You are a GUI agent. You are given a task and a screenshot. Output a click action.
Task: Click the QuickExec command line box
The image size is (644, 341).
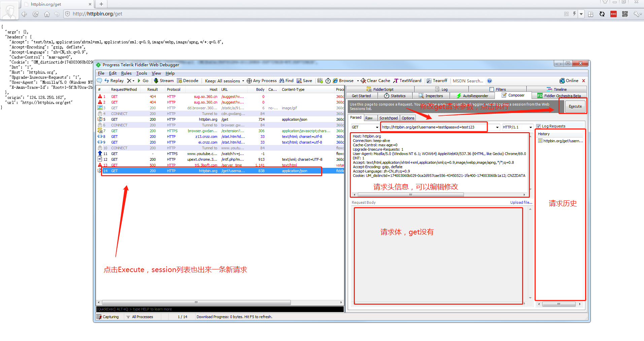[x=220, y=309]
